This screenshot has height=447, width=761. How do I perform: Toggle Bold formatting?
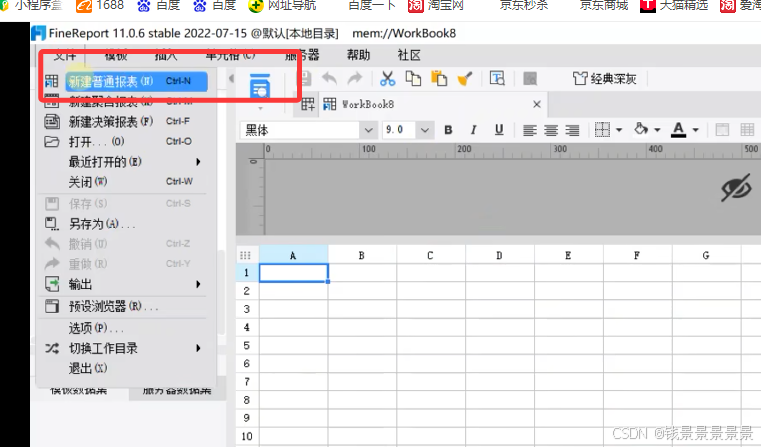pyautogui.click(x=448, y=130)
